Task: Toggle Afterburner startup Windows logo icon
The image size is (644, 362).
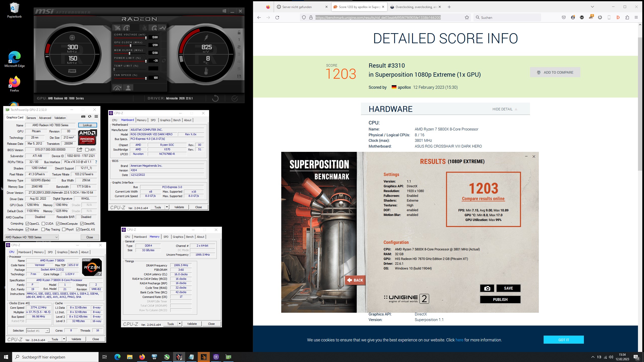Action: click(x=224, y=11)
